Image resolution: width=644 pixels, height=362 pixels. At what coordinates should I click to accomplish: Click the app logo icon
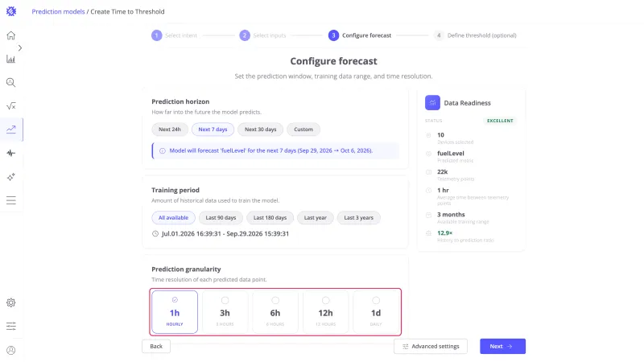pyautogui.click(x=11, y=11)
